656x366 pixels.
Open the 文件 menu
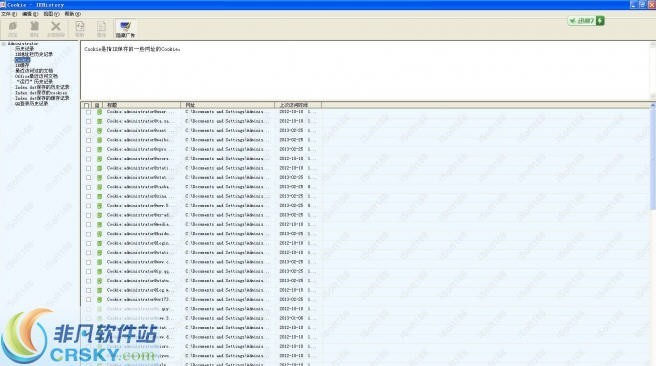[x=9, y=14]
